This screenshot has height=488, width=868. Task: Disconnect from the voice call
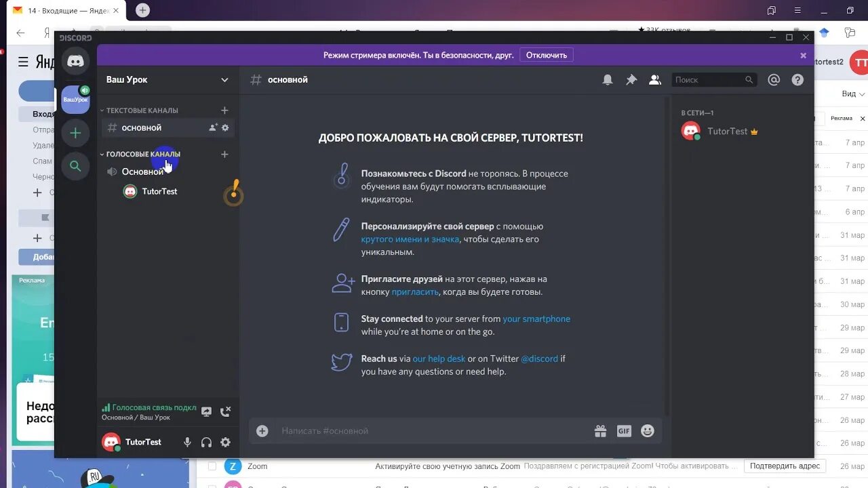pos(226,411)
